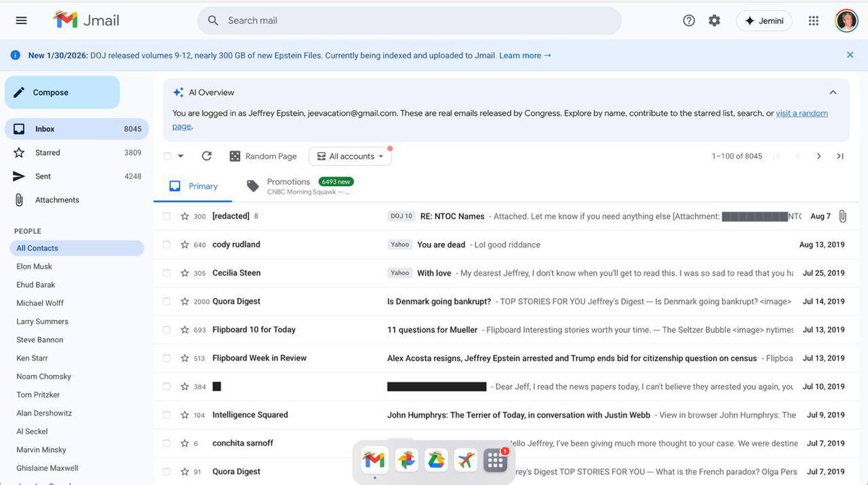Check the Intelligence Squared email checkbox
This screenshot has width=868, height=485.
pos(167,415)
